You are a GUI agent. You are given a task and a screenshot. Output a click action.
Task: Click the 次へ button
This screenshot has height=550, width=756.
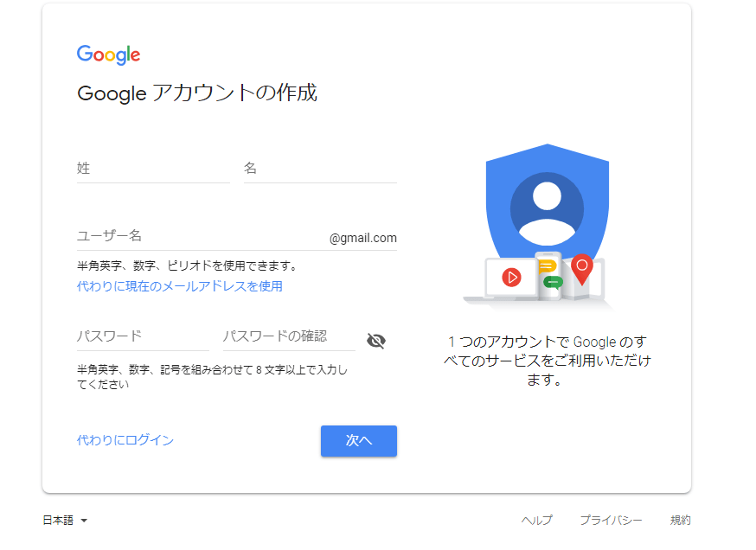click(359, 440)
